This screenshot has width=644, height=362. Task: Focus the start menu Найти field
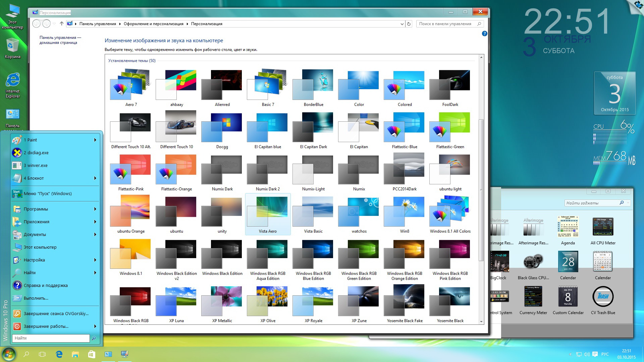(x=51, y=338)
